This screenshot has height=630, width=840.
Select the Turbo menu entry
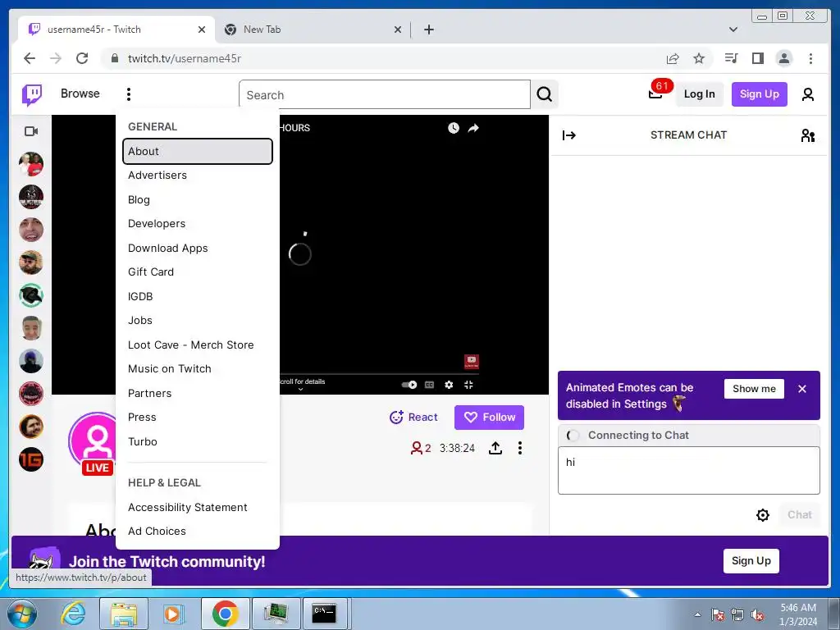click(x=197, y=442)
